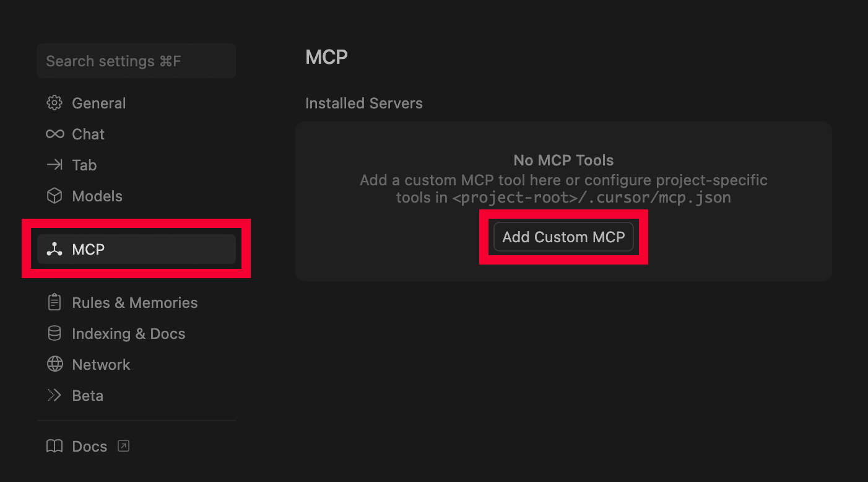Screen dimensions: 868x482
Task: Click the MCP node icon in sidebar
Action: [x=54, y=249]
